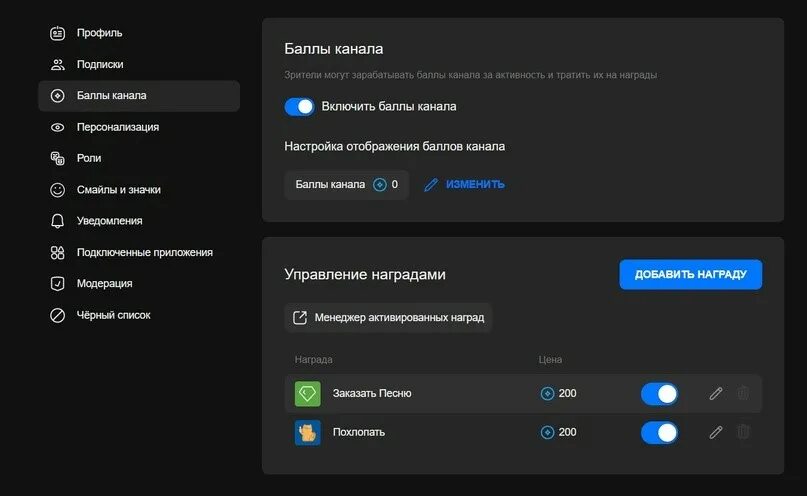
Task: Open Чёрный список page
Action: [x=139, y=315]
